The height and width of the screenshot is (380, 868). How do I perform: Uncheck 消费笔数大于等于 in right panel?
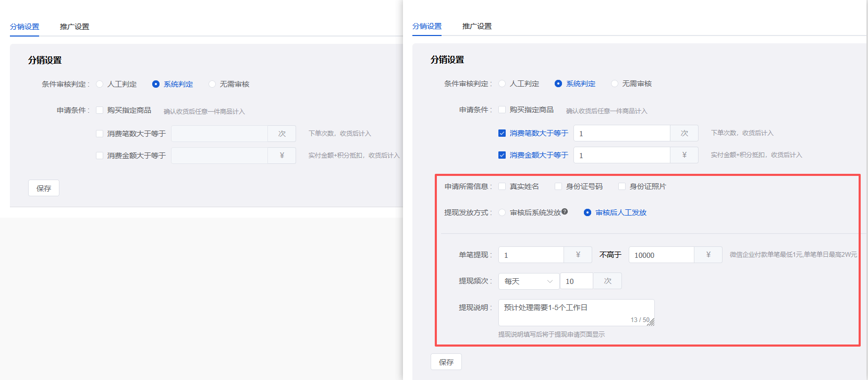tap(502, 133)
